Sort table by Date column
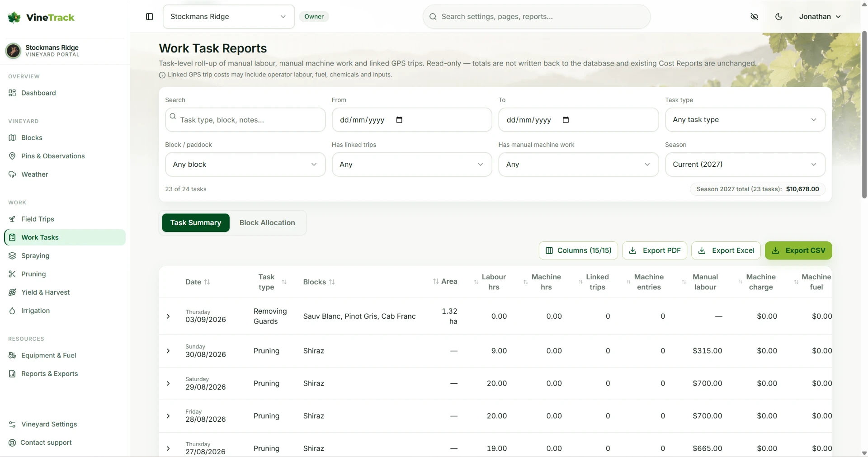868x457 pixels. click(x=198, y=282)
